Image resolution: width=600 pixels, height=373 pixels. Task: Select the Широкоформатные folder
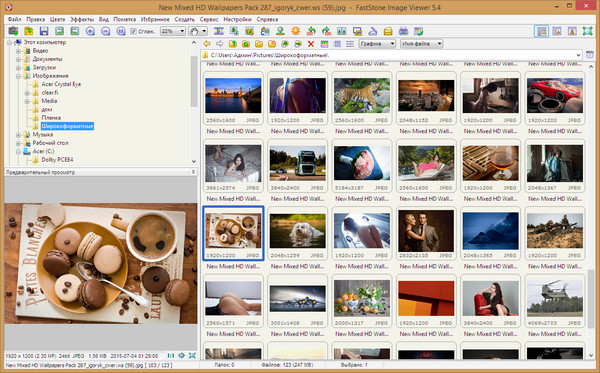coord(67,126)
